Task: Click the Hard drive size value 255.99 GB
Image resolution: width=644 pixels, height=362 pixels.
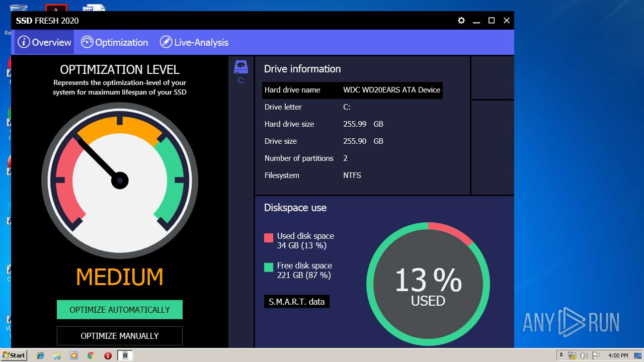Action: 363,124
